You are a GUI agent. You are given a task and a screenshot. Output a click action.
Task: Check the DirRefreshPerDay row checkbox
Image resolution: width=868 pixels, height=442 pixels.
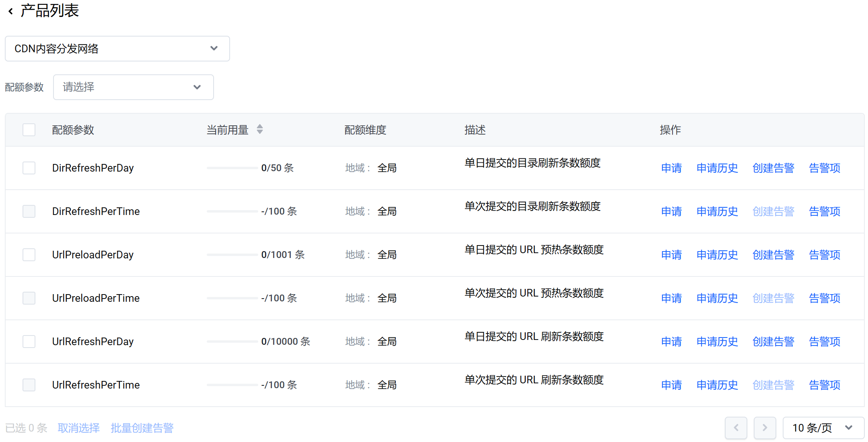(29, 168)
